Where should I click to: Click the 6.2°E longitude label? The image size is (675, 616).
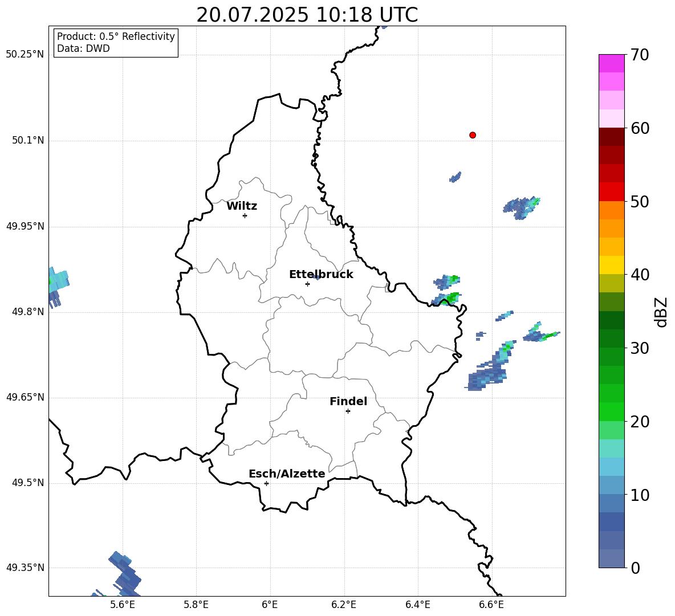pos(344,605)
